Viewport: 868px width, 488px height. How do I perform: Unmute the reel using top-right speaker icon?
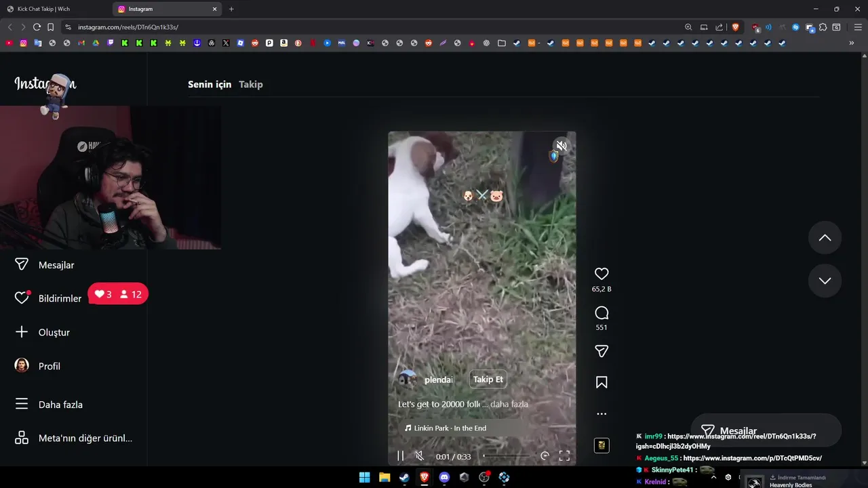(561, 146)
